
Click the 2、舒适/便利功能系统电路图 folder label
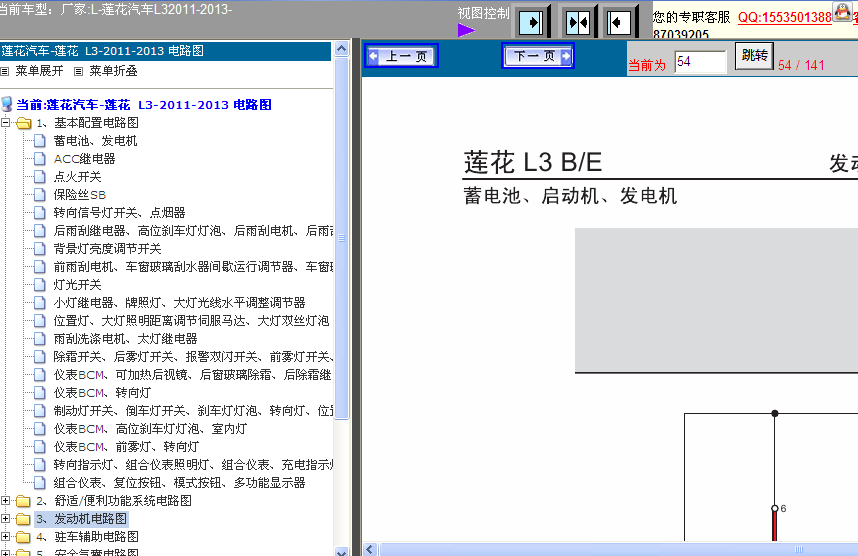point(114,501)
